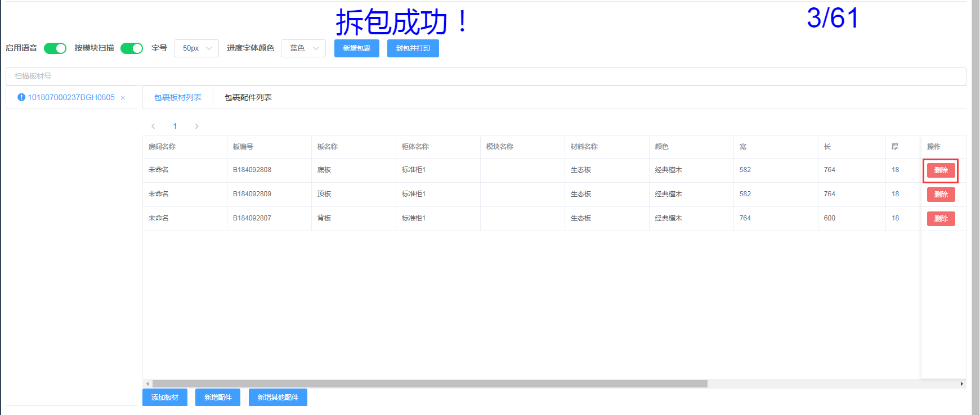Toggle the 按模块扫描 switch

click(132, 48)
